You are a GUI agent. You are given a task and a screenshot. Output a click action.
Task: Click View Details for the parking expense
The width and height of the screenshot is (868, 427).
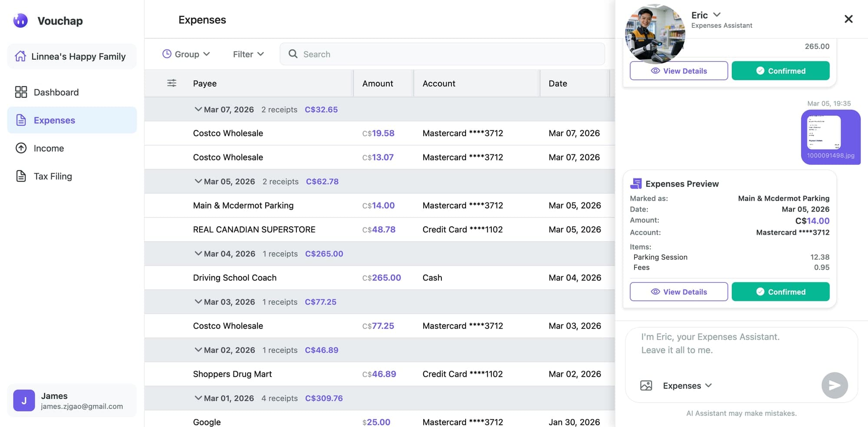click(x=679, y=291)
